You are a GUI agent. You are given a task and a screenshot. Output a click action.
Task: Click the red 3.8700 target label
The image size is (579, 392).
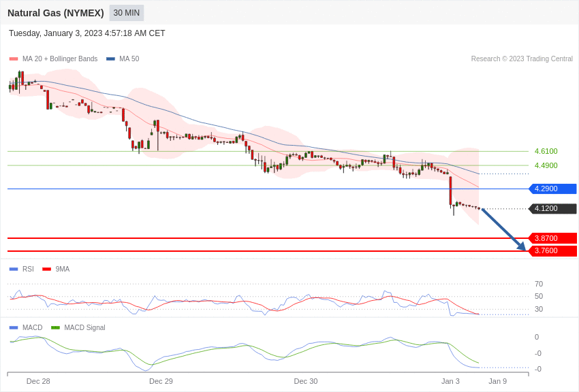pyautogui.click(x=552, y=238)
